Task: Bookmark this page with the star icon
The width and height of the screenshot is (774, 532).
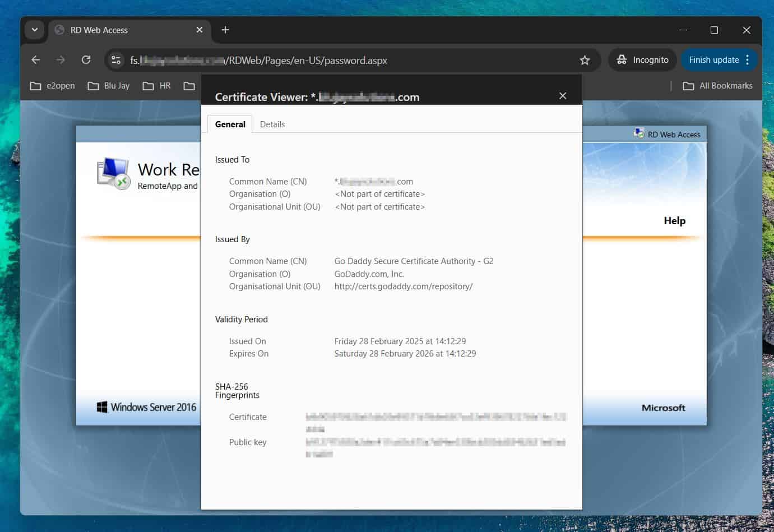Action: (x=585, y=60)
